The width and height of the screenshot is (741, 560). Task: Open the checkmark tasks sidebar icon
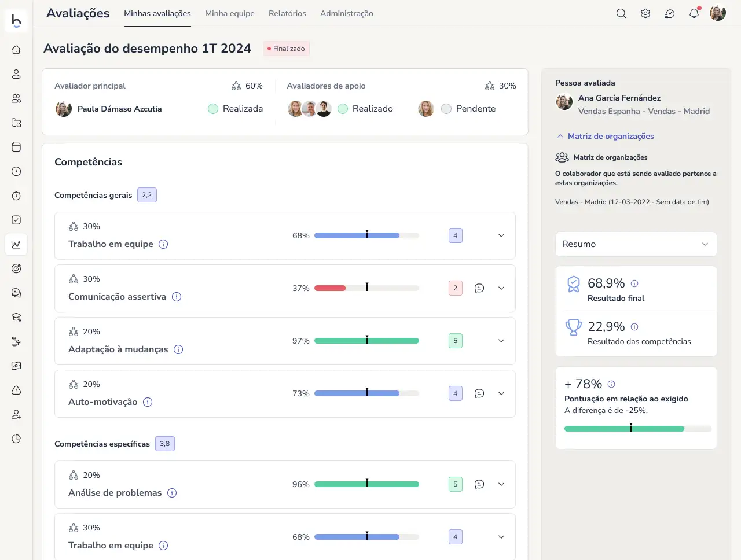(x=16, y=220)
